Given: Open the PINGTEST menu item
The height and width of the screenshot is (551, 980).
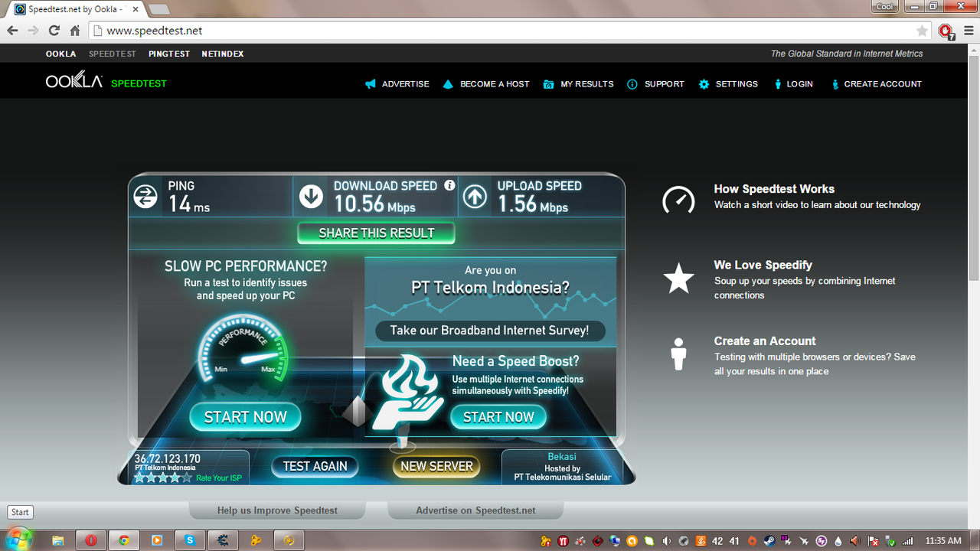Looking at the screenshot, I should point(169,54).
